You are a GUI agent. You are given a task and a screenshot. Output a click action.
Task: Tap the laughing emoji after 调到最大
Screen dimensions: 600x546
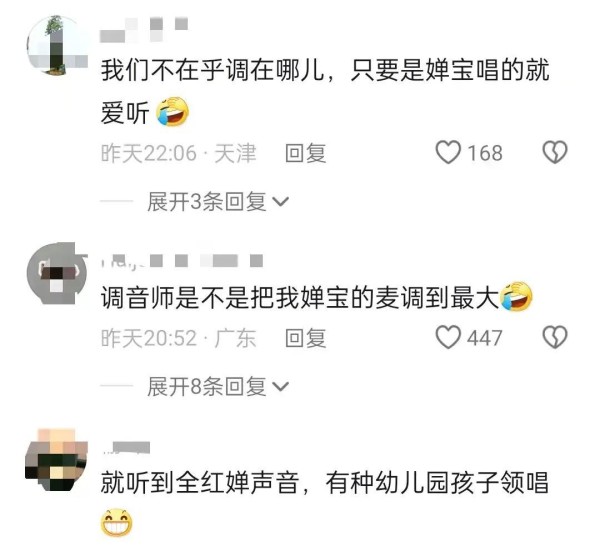tap(517, 297)
